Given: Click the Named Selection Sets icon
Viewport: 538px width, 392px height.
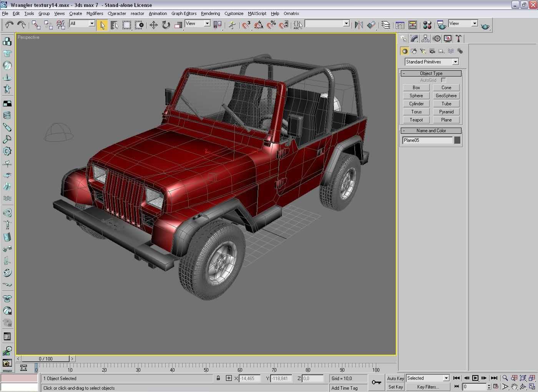Looking at the screenshot, I should [x=298, y=25].
